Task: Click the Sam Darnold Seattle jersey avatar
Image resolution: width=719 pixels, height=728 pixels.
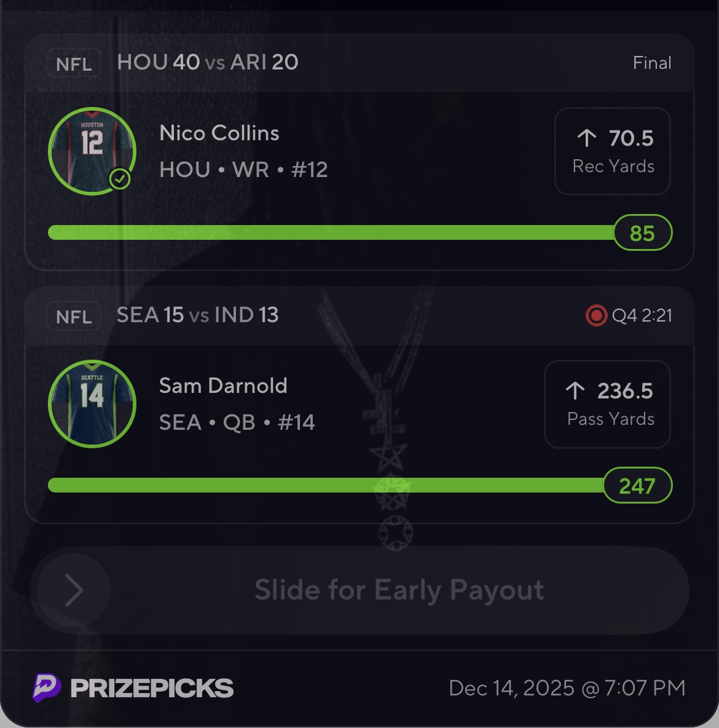Action: (x=92, y=404)
